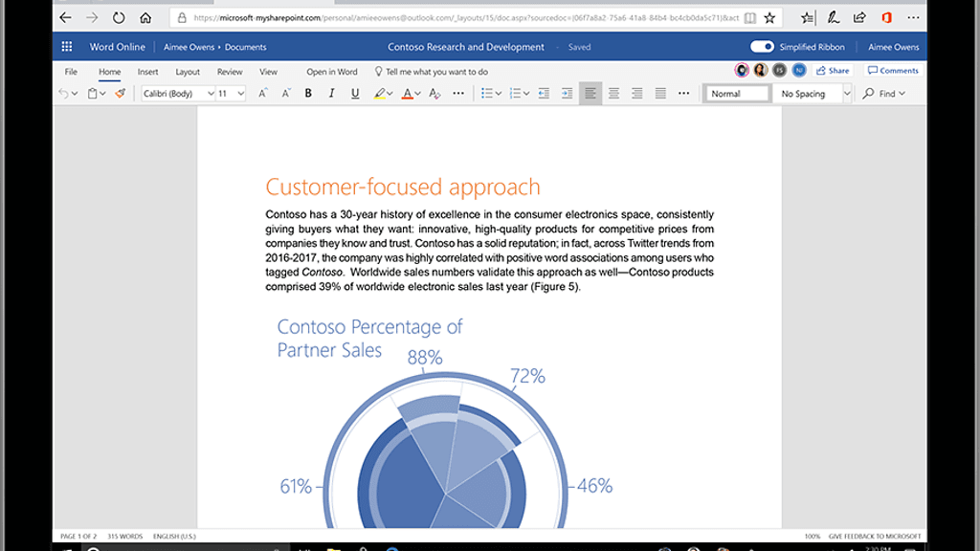The width and height of the screenshot is (980, 551).
Task: Apply italic formatting
Action: [x=331, y=94]
